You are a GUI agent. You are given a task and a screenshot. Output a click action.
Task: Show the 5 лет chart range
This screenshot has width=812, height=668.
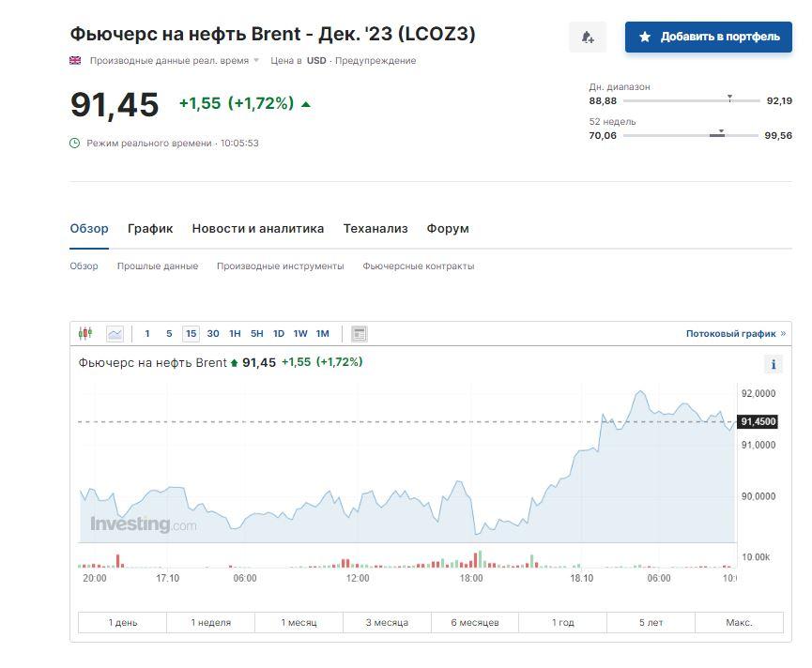(651, 622)
